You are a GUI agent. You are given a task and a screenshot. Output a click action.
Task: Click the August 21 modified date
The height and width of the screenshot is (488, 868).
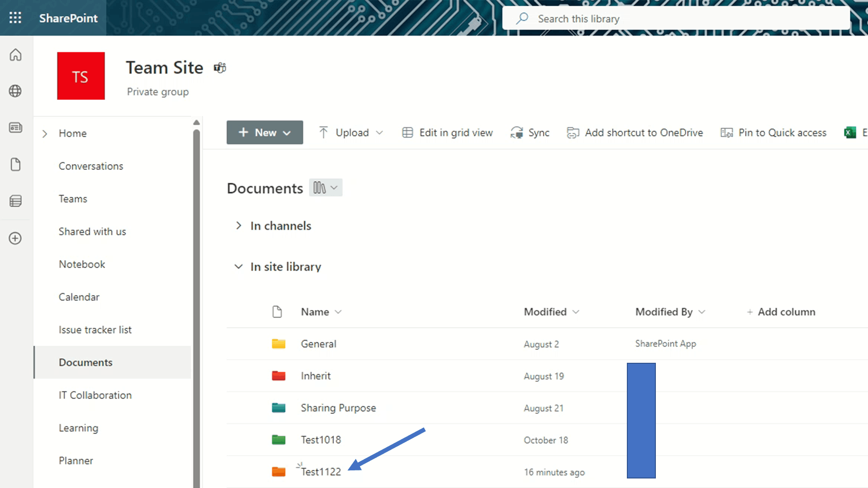(544, 408)
